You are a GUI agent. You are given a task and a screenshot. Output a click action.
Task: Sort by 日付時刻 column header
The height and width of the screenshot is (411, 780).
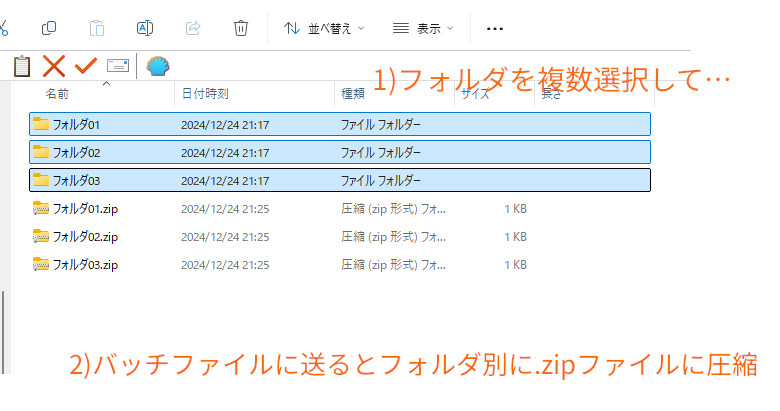tap(205, 94)
